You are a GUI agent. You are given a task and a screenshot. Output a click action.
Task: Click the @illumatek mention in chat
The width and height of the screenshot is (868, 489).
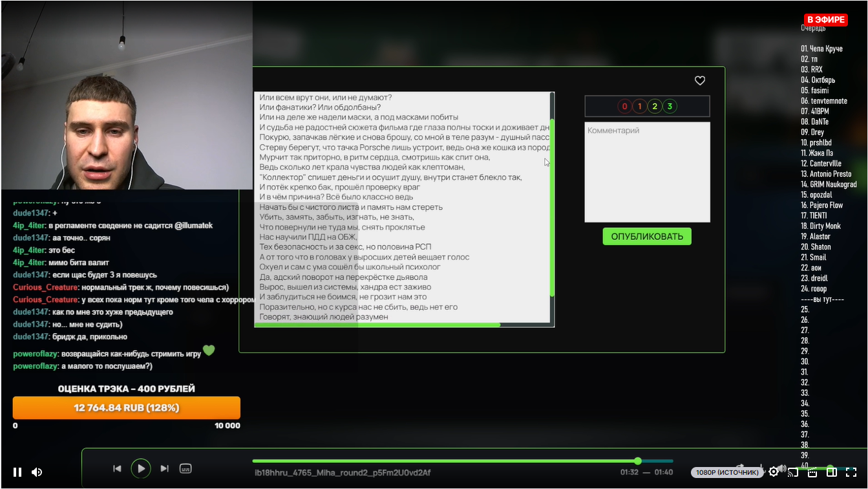coord(192,226)
